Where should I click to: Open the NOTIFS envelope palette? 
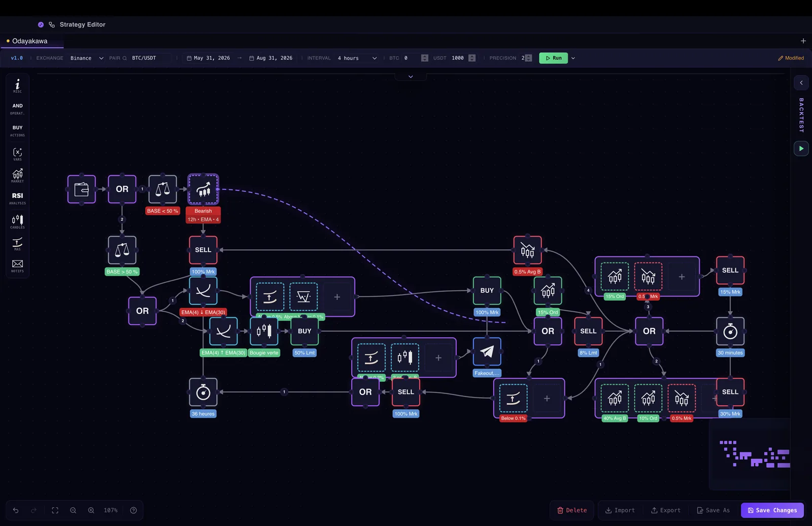17,266
